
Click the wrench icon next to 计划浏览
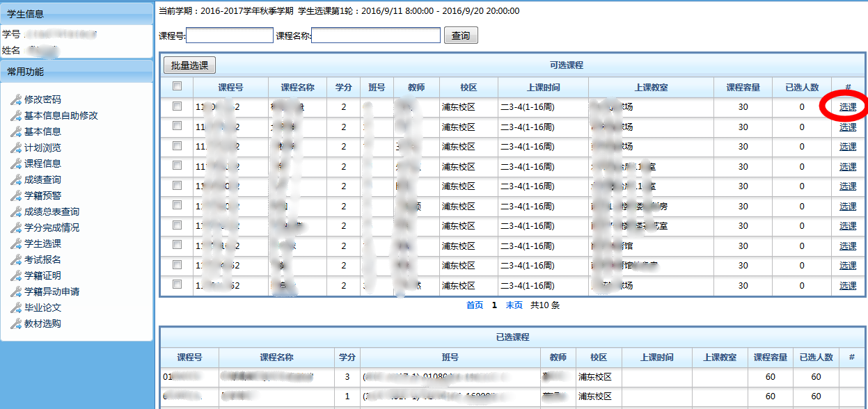[16, 147]
